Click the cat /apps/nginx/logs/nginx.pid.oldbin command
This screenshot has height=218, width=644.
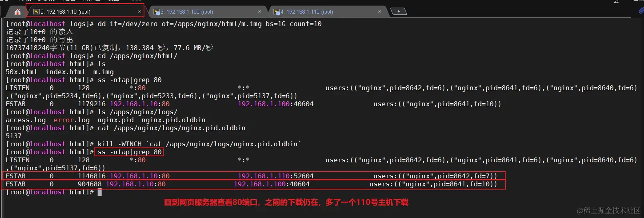[x=172, y=128]
